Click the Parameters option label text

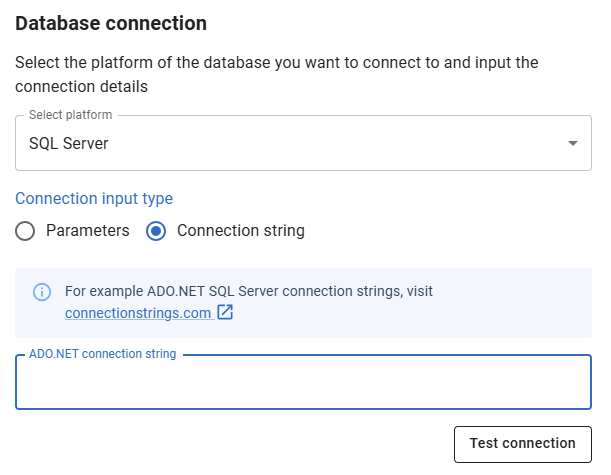click(88, 231)
